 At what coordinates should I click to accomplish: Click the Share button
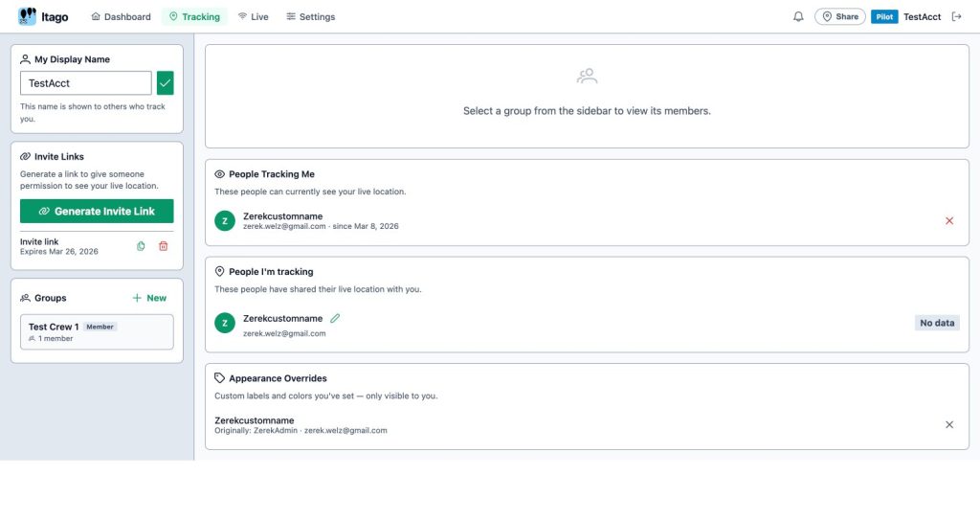tap(839, 16)
